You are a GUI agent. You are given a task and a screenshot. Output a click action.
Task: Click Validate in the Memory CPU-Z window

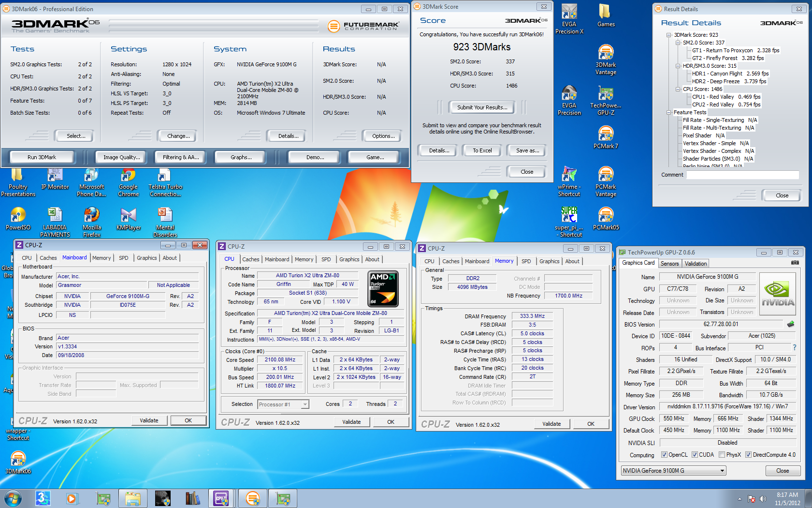pos(551,424)
